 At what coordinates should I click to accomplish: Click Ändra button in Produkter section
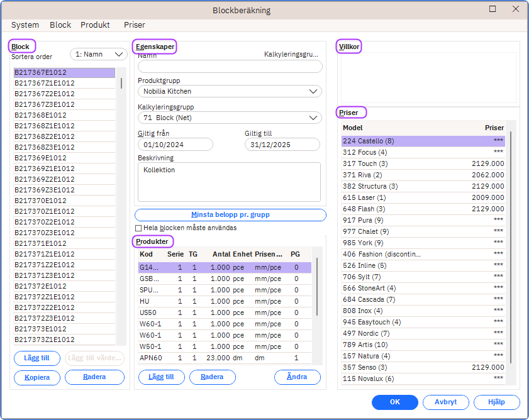pos(297,377)
